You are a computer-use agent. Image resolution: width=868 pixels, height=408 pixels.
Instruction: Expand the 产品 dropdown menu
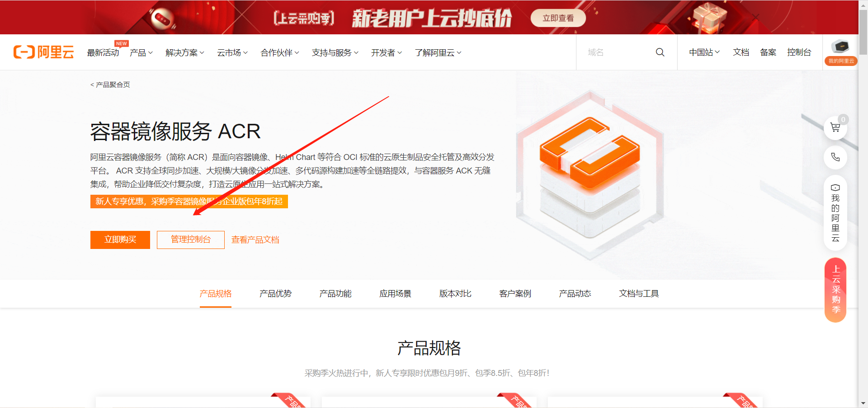[141, 53]
